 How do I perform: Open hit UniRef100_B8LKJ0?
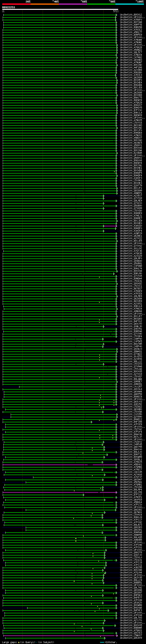pyautogui.click(x=131, y=452)
